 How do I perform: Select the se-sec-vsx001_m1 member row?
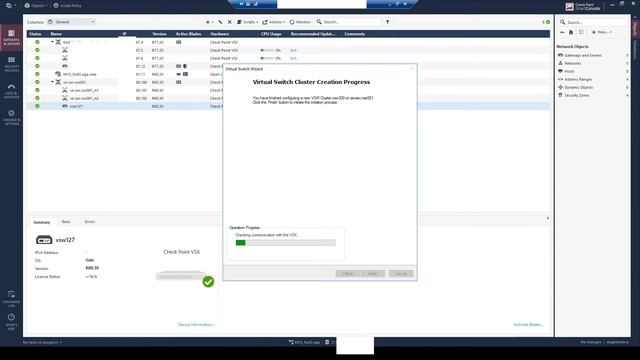click(x=84, y=90)
